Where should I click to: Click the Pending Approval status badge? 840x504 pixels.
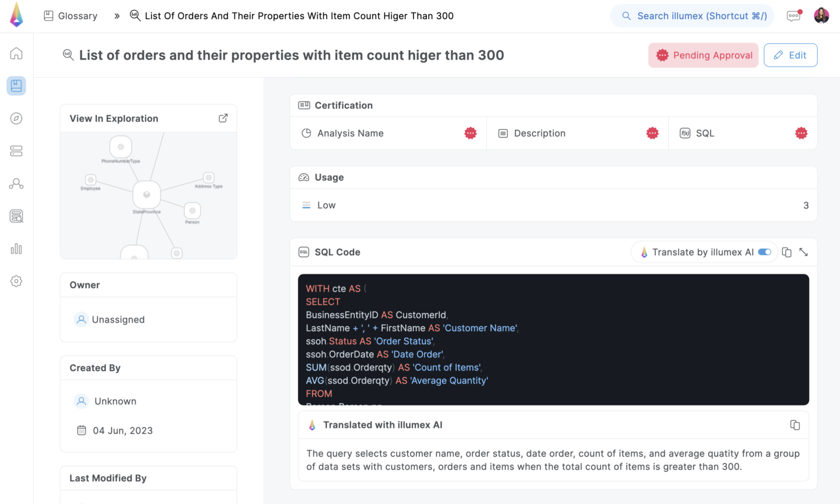703,55
